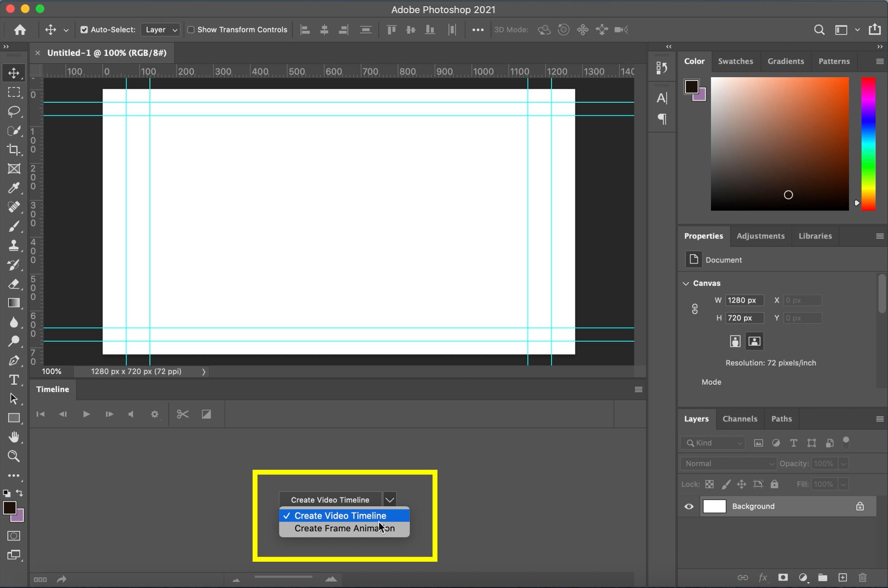Collapse the Canvas section in Properties
This screenshot has height=588, width=888.
[x=685, y=283]
